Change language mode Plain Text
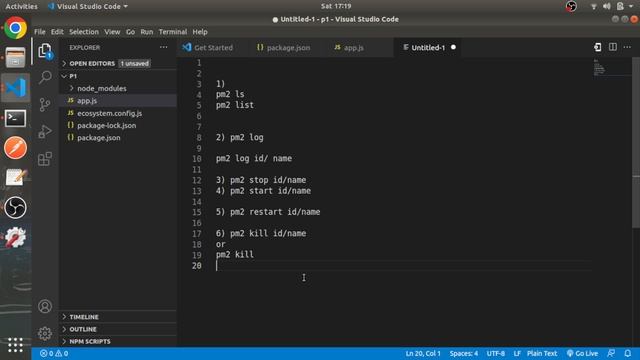 [542, 353]
